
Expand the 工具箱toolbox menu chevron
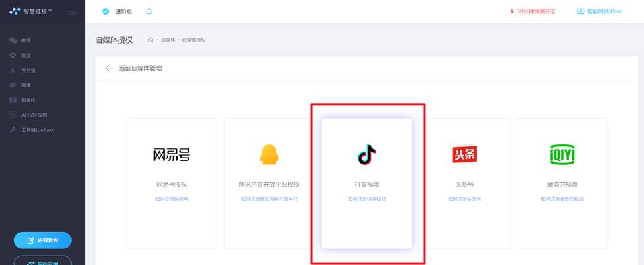pyautogui.click(x=74, y=129)
